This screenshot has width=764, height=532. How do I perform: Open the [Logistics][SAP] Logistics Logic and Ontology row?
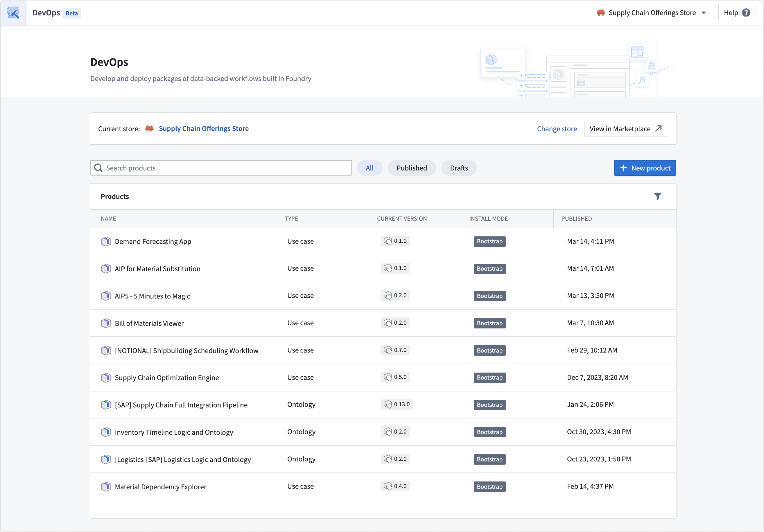click(383, 459)
